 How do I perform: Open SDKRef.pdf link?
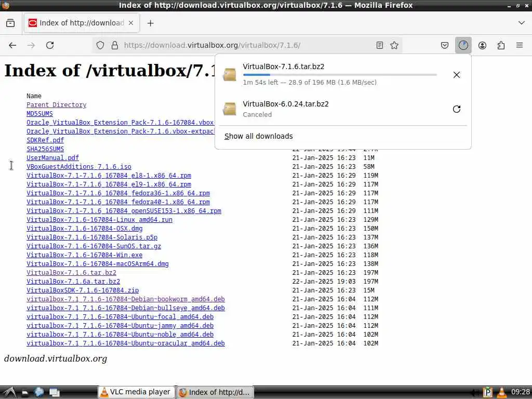coord(45,140)
